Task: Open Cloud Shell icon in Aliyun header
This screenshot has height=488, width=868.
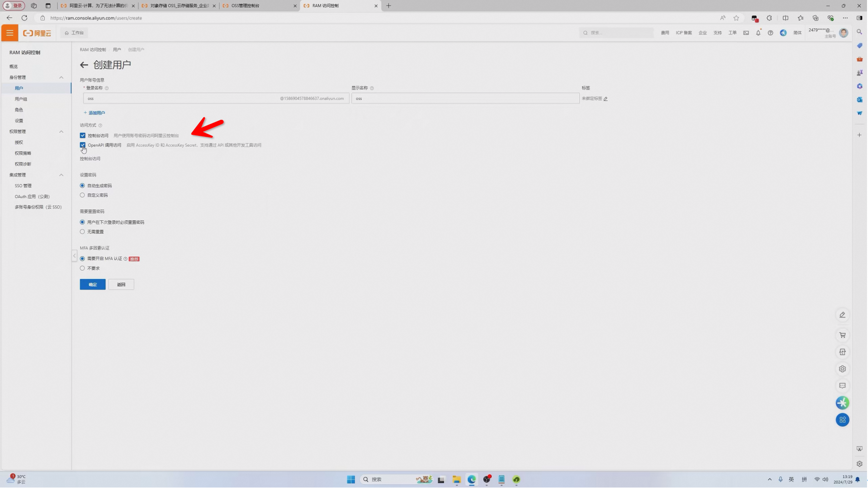Action: point(746,33)
